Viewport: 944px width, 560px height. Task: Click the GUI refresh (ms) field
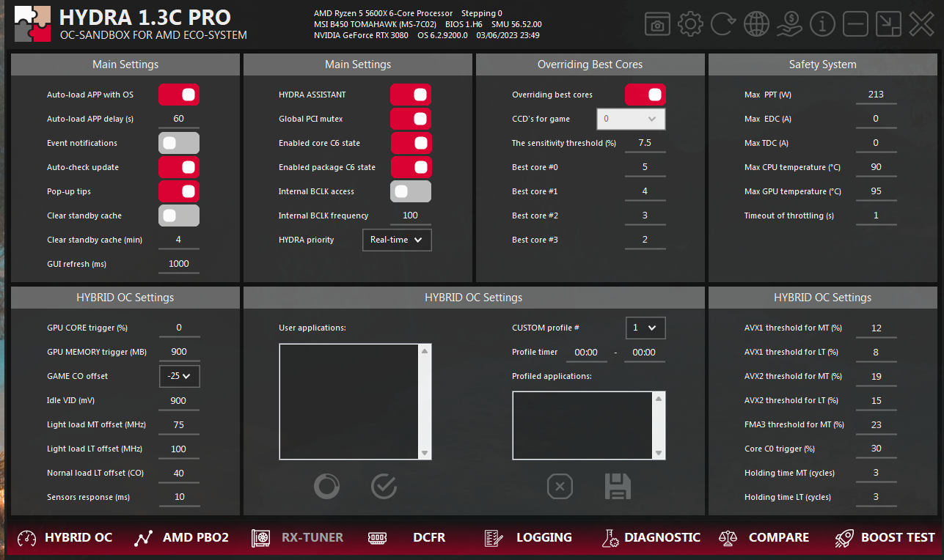pos(179,264)
